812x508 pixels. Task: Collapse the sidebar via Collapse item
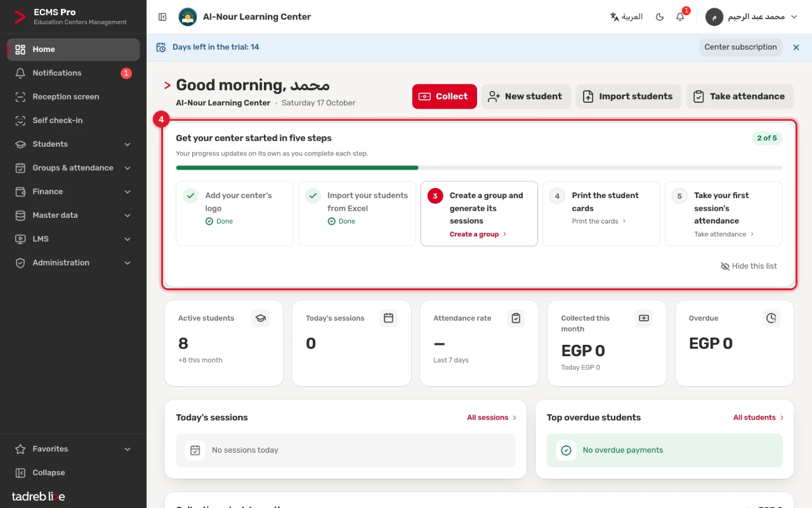[73, 472]
